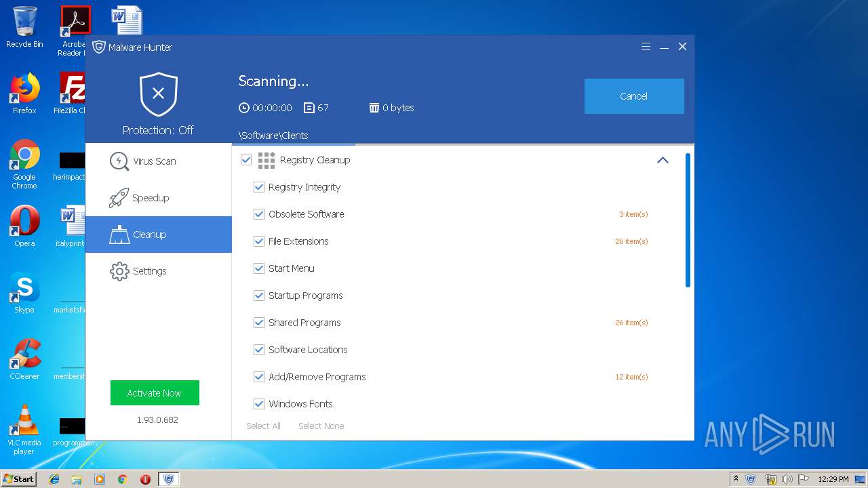The height and width of the screenshot is (488, 868).
Task: Click the Action Center flag tray icon
Action: pyautogui.click(x=803, y=479)
